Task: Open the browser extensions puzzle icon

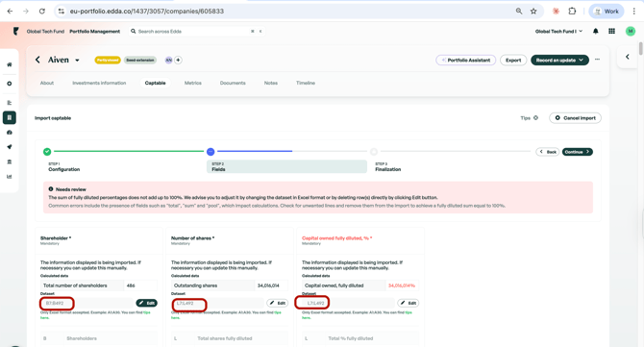Action: pyautogui.click(x=572, y=12)
